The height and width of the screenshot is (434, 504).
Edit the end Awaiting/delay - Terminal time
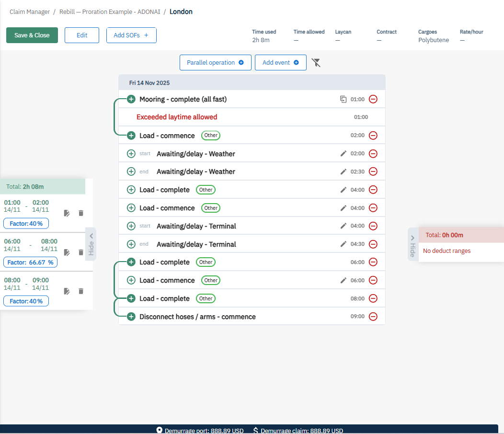[344, 244]
